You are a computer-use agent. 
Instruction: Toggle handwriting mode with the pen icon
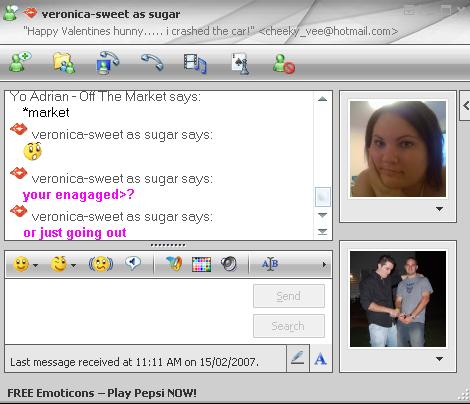(298, 358)
